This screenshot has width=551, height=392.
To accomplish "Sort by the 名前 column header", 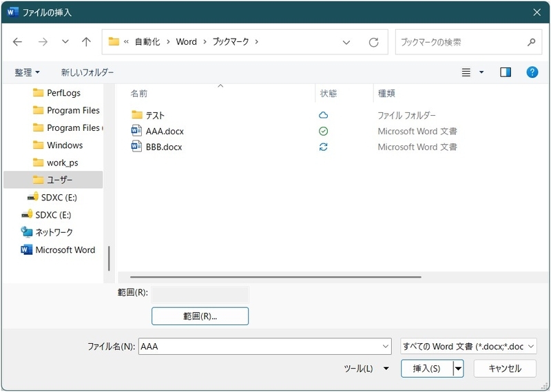I will coord(139,94).
